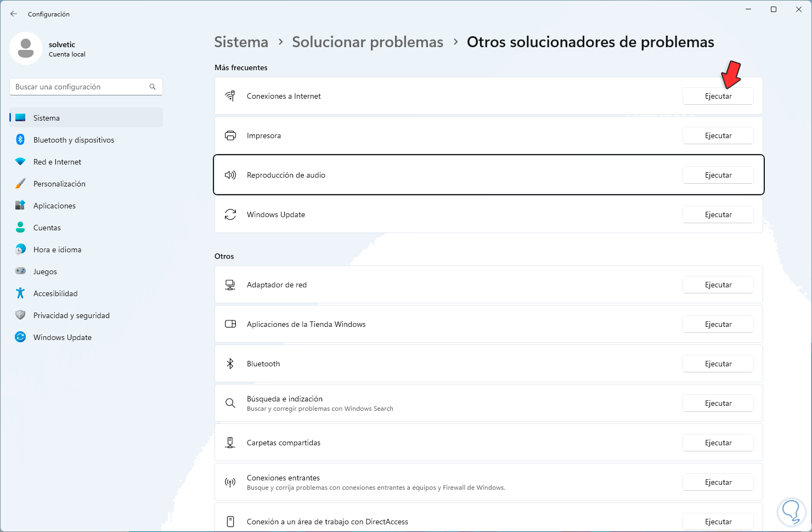Click the solvetic user avatar
812x532 pixels.
[x=26, y=48]
